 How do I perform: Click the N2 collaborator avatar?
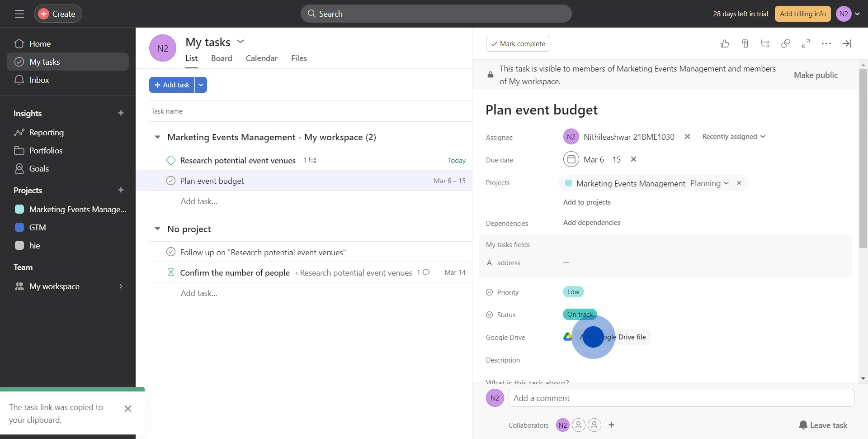[x=562, y=425]
